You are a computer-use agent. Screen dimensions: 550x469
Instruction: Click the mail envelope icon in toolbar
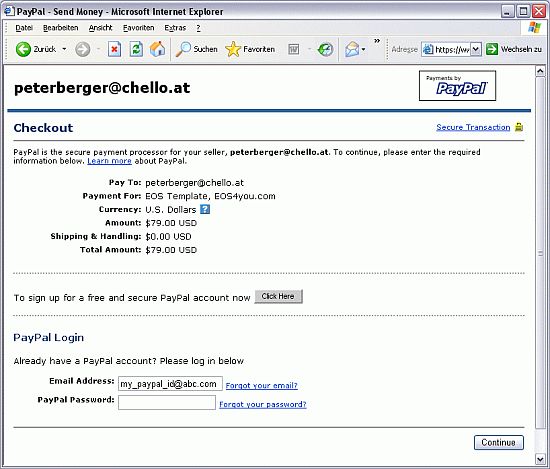coord(352,49)
